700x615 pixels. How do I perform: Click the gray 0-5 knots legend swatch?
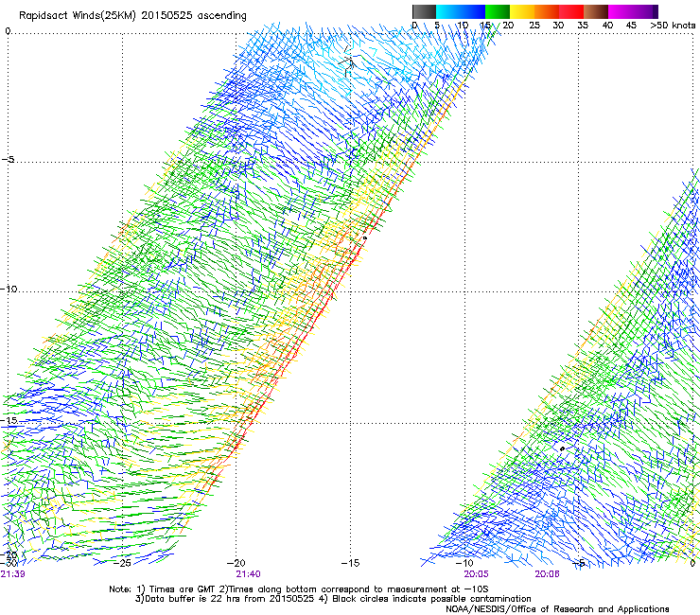(x=424, y=11)
